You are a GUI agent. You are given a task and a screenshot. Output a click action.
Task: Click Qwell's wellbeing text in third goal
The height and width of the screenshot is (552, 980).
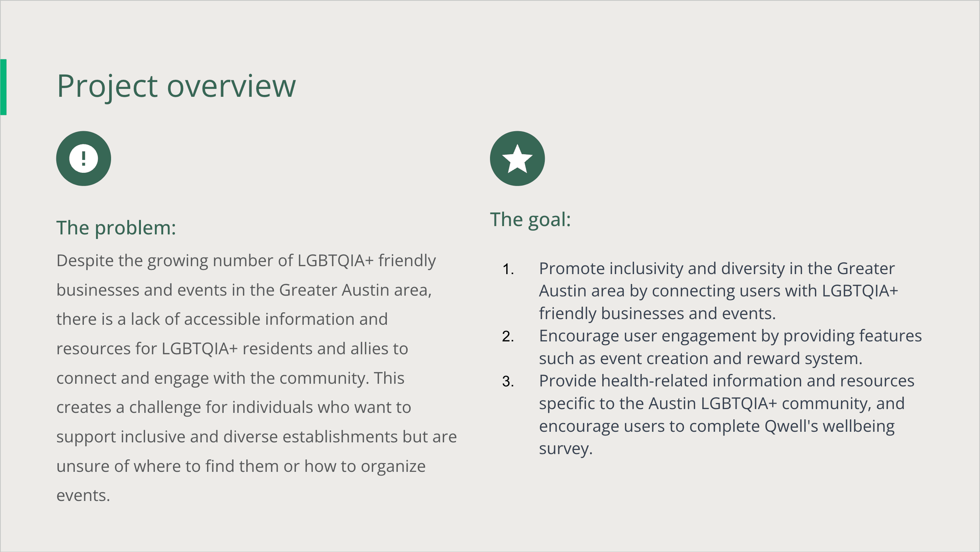pyautogui.click(x=829, y=426)
